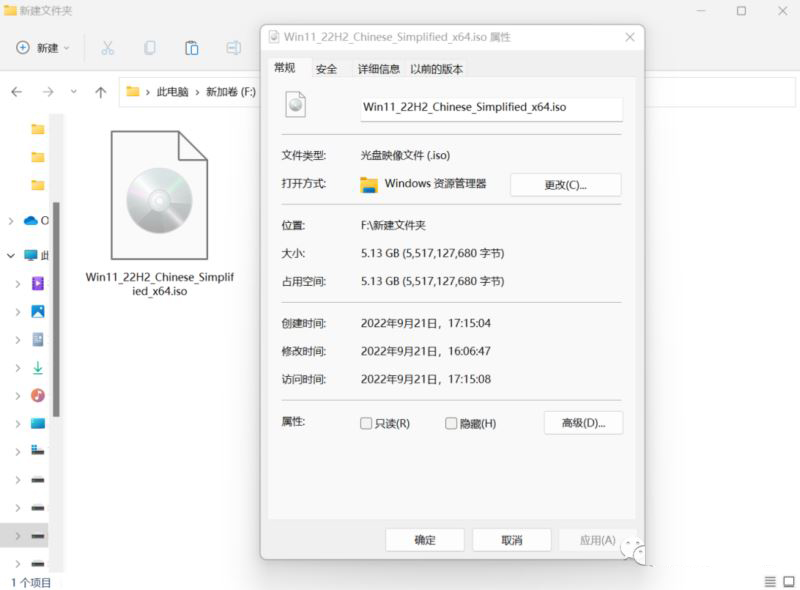
Task: Open Downloads arrow icon in sidebar
Action: 38,367
